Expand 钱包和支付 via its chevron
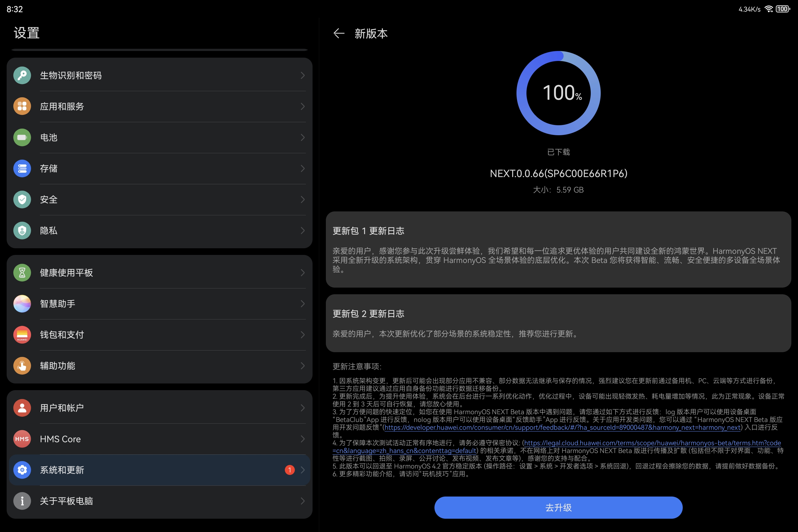Viewport: 798px width, 532px height. [302, 334]
